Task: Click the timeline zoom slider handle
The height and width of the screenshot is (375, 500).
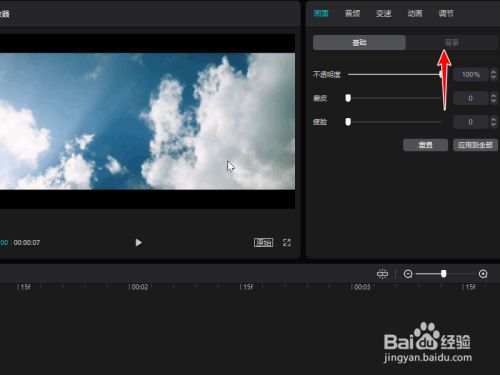Action: pos(443,274)
